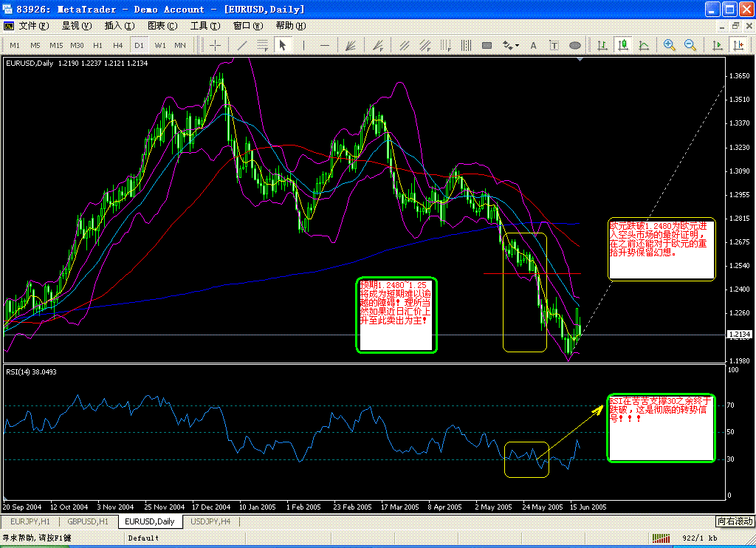The image size is (756, 548).
Task: Select the Crosshair tool
Action: point(215,45)
